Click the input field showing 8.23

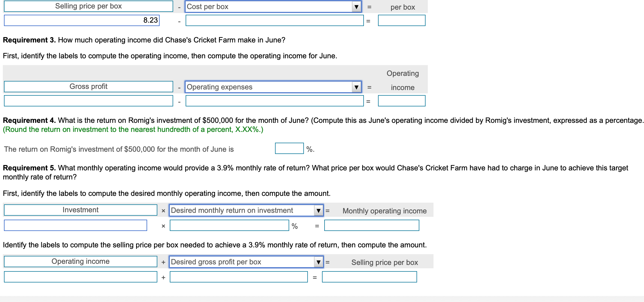coord(81,20)
